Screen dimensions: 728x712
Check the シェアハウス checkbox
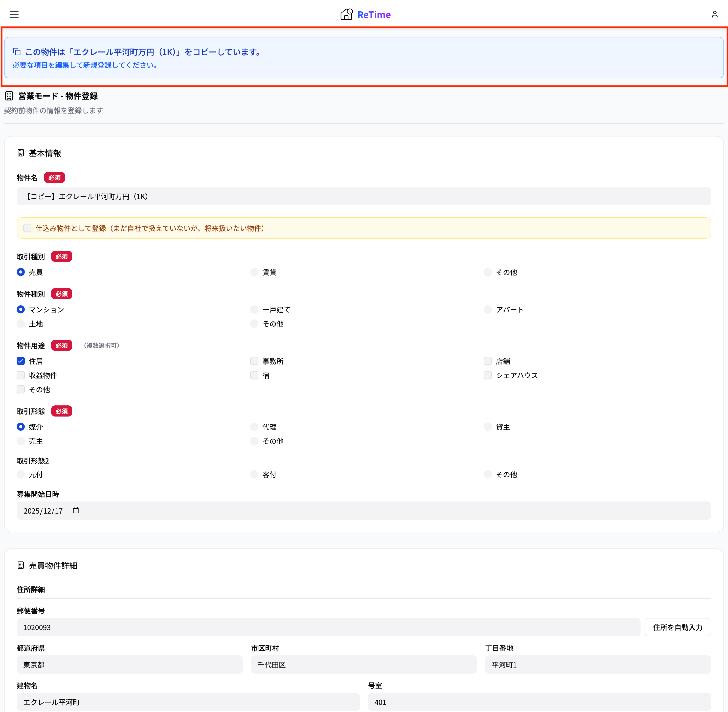click(488, 375)
